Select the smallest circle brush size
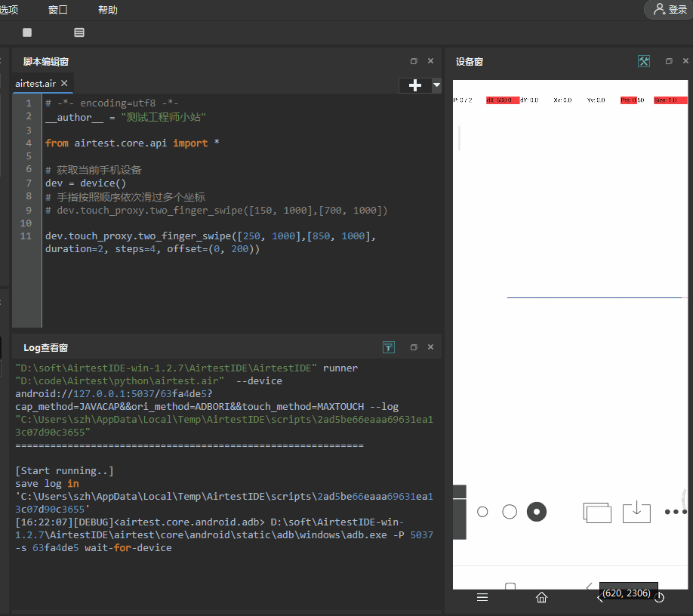The image size is (693, 616). (482, 512)
